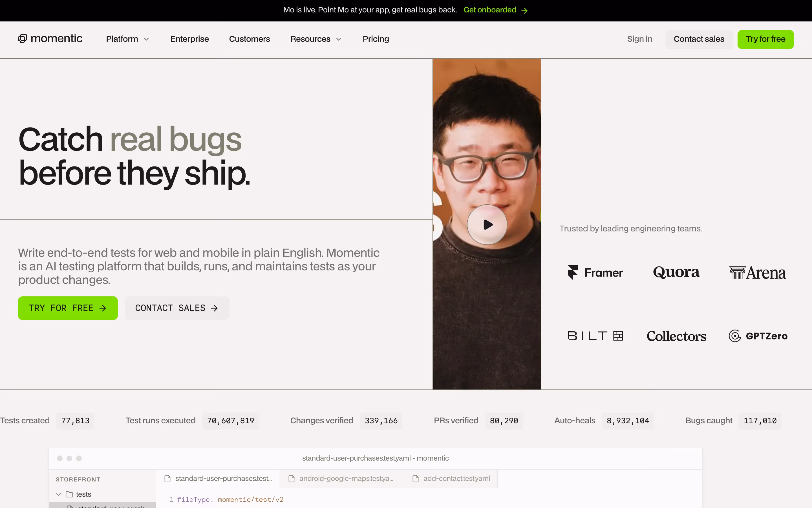
Task: Click the Arena logo
Action: coord(758,272)
